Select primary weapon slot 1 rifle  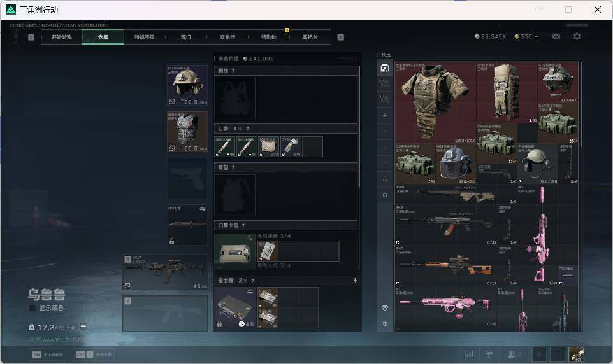[x=166, y=272]
